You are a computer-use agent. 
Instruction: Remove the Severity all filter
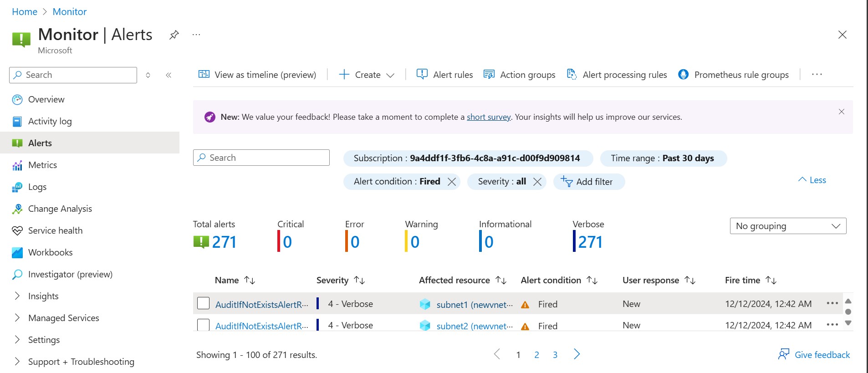coord(537,182)
